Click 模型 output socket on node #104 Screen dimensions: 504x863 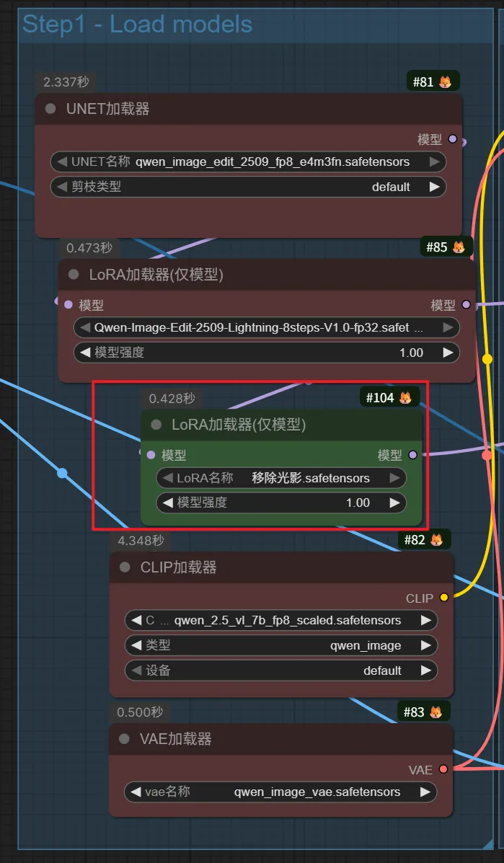(412, 455)
